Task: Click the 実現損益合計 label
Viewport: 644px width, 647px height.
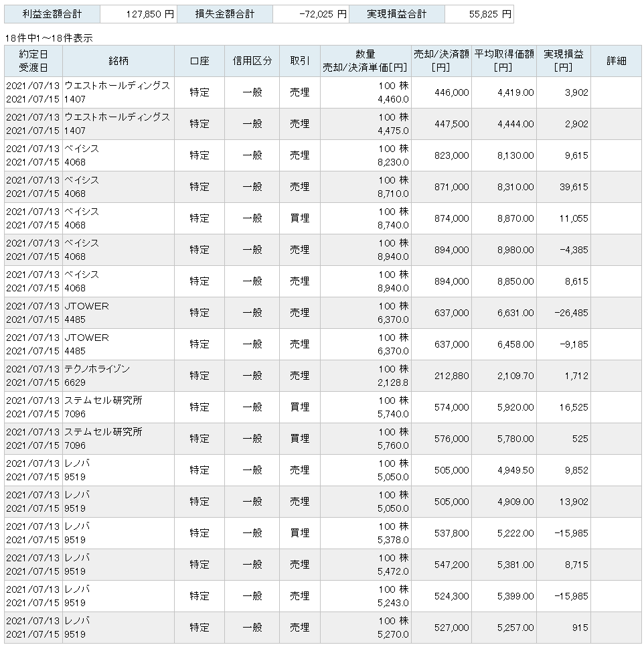Action: click(396, 14)
